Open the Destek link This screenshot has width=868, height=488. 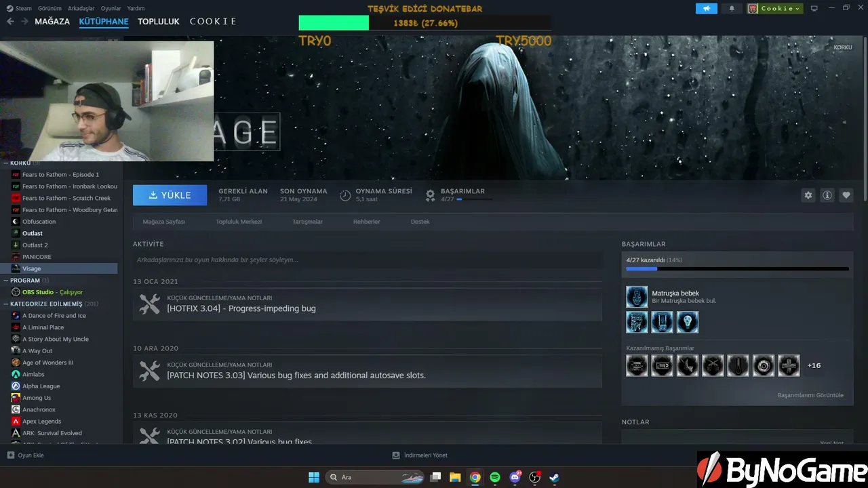tap(420, 222)
